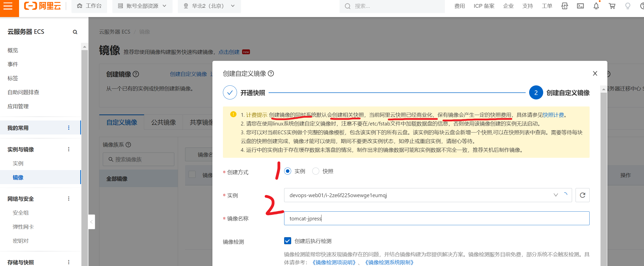Click the 镜像名称 input field
The height and width of the screenshot is (266, 644).
point(436,218)
